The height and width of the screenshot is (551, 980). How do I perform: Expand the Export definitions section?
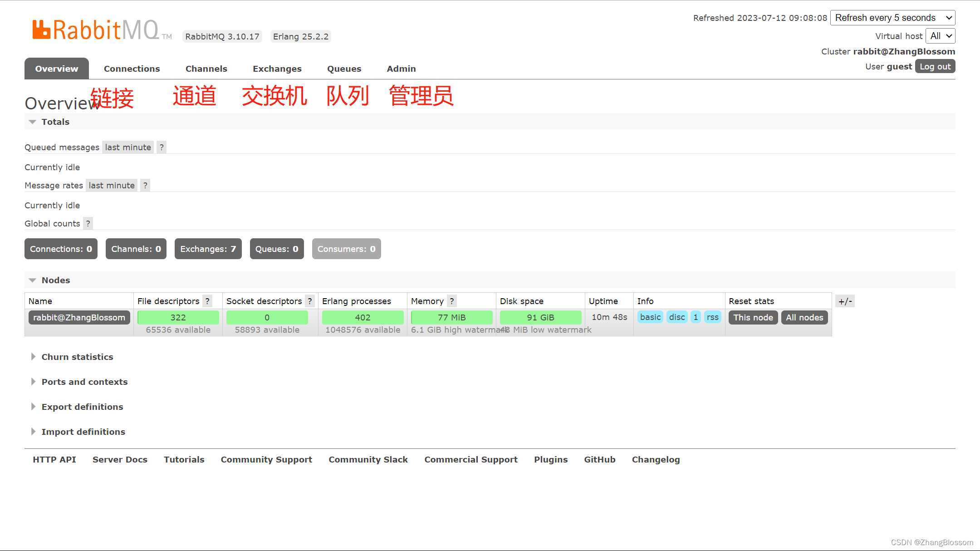(83, 406)
